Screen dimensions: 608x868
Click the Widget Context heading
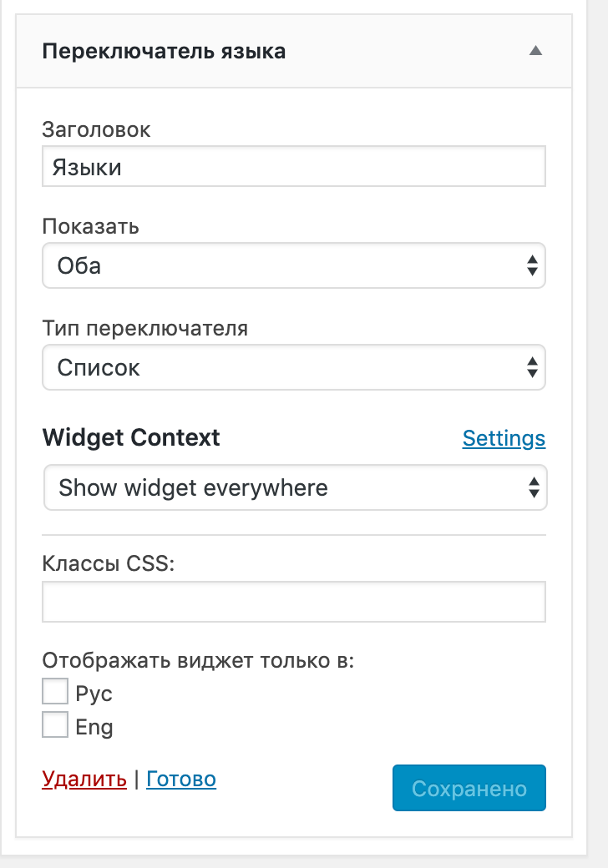coord(131,437)
